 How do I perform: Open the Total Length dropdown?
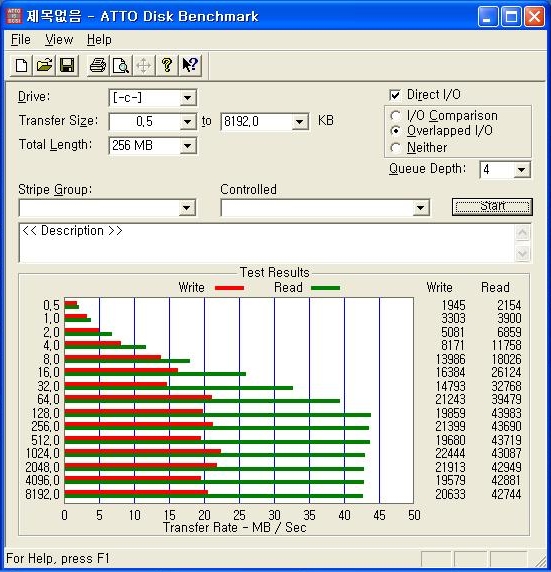188,146
